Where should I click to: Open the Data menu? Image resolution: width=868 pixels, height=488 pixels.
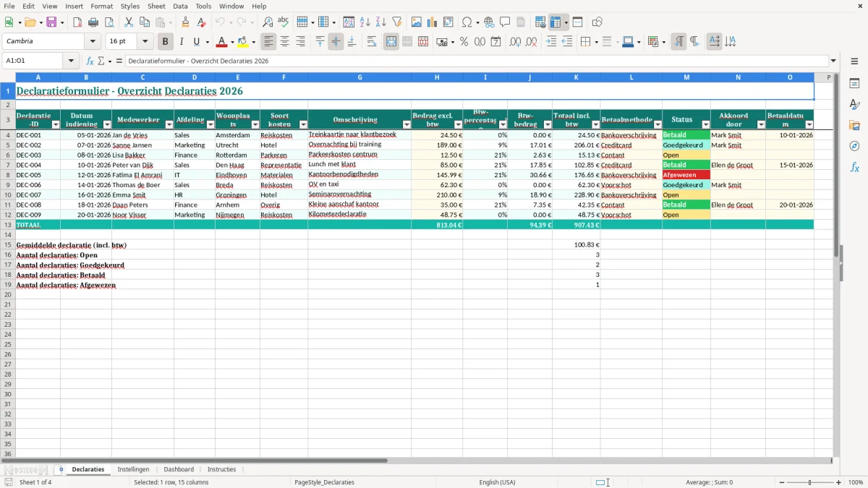point(180,6)
